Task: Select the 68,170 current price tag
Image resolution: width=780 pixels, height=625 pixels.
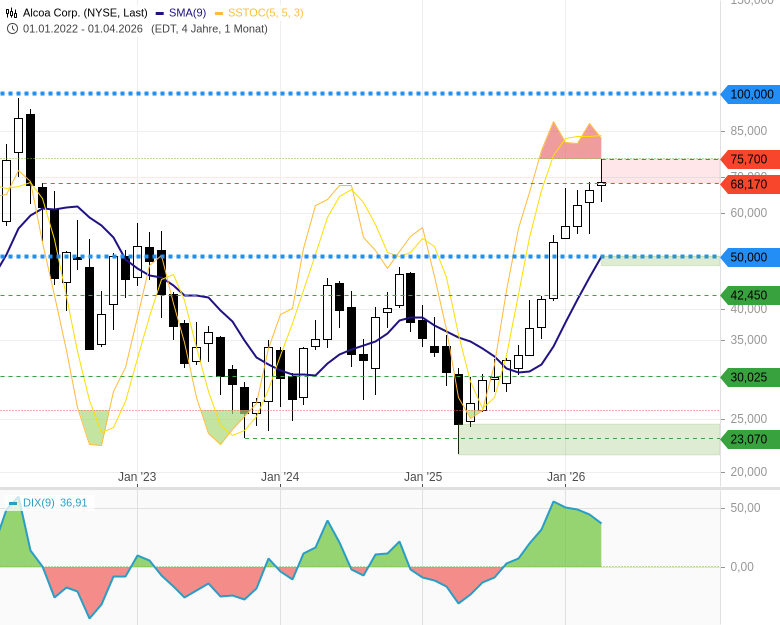Action: point(749,184)
